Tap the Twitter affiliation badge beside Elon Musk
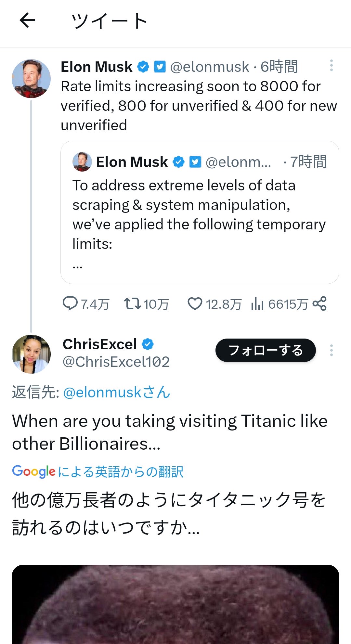 [x=160, y=67]
